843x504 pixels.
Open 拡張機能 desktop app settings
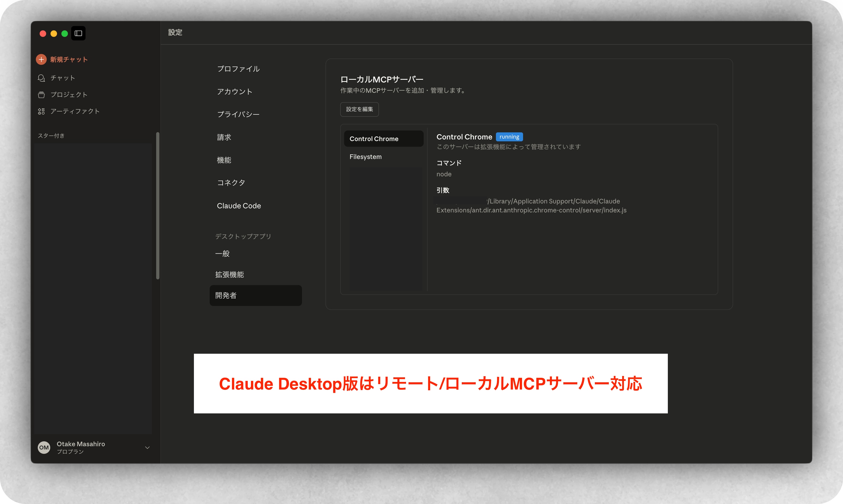point(229,275)
